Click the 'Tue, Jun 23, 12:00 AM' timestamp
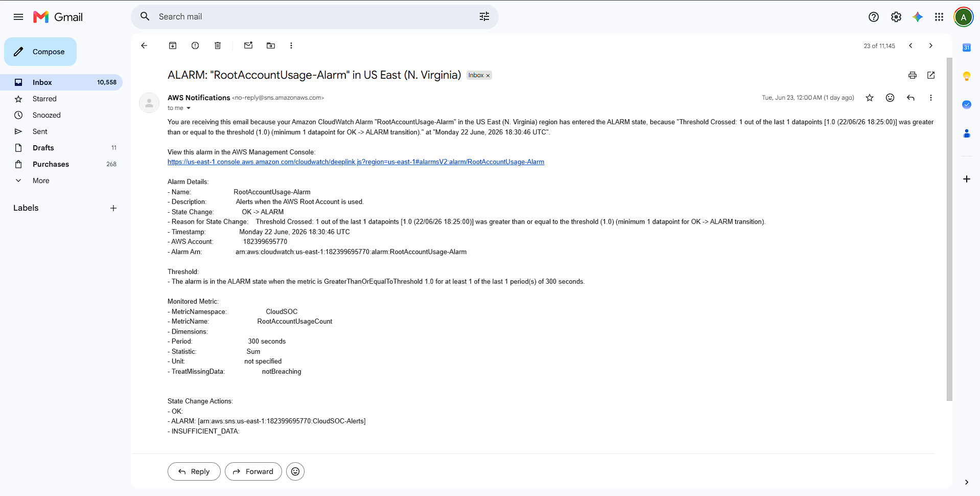The width and height of the screenshot is (980, 496). click(792, 98)
